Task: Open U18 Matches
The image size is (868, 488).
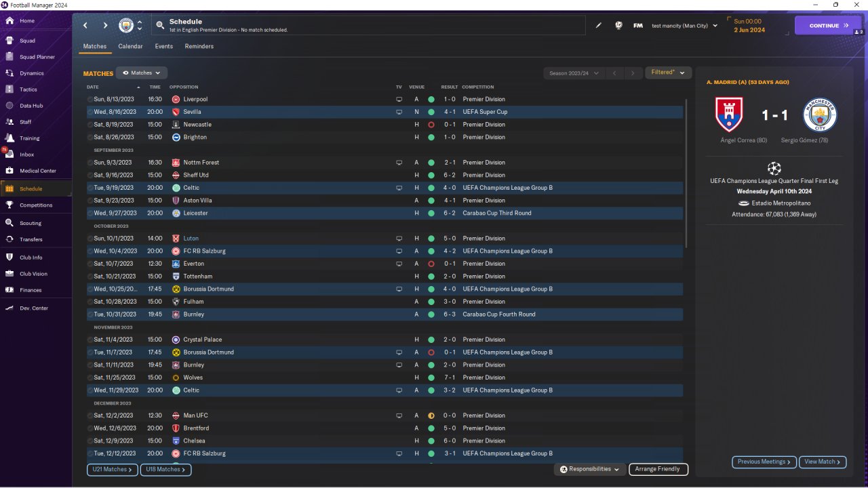Action: (x=166, y=469)
